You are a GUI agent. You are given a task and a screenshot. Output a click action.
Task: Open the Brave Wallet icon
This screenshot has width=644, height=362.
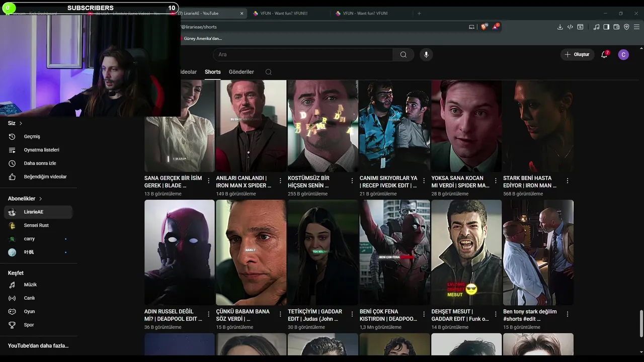click(x=616, y=27)
